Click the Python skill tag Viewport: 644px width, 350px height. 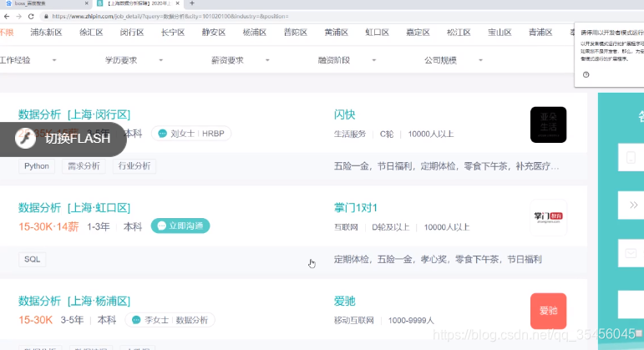[x=37, y=166]
